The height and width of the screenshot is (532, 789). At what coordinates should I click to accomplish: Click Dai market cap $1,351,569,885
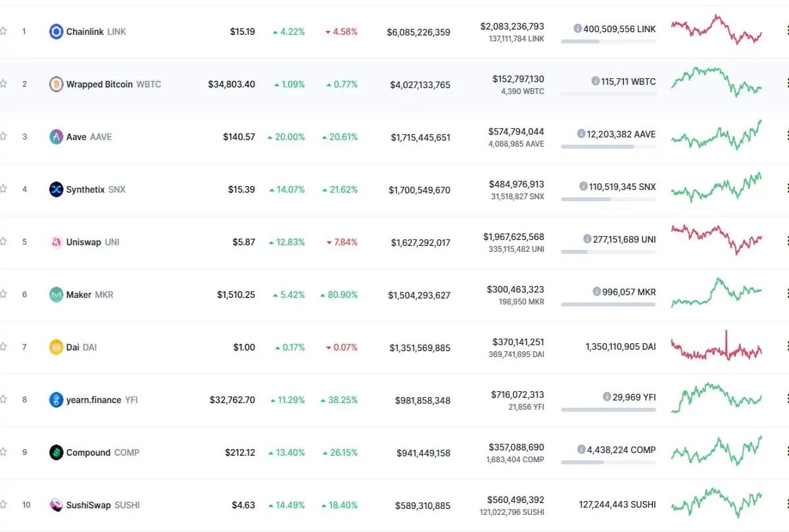click(x=420, y=347)
